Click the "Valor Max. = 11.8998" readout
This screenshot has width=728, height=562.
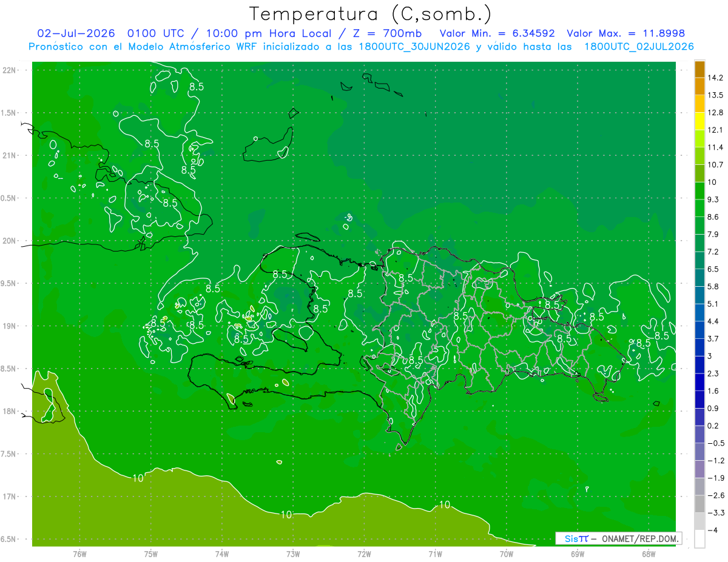tap(625, 33)
